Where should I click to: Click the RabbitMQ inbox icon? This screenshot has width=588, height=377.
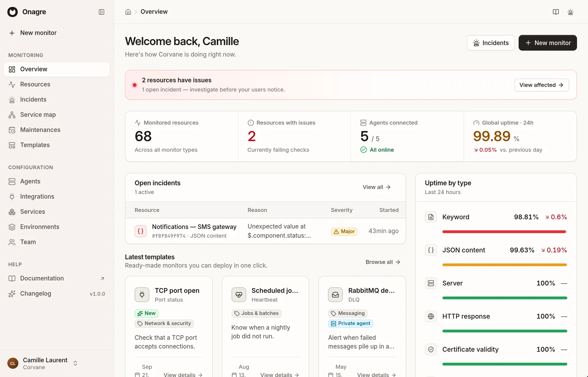point(336,295)
